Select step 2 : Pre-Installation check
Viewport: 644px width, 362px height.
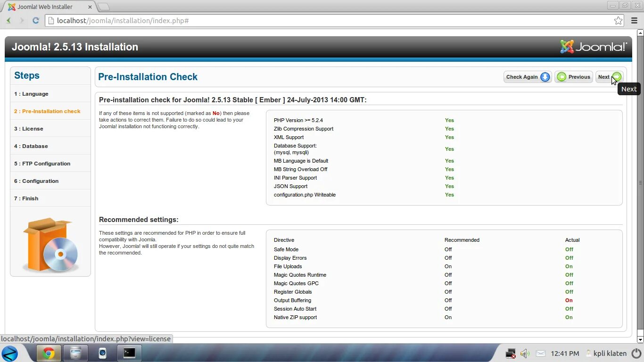[x=50, y=111]
